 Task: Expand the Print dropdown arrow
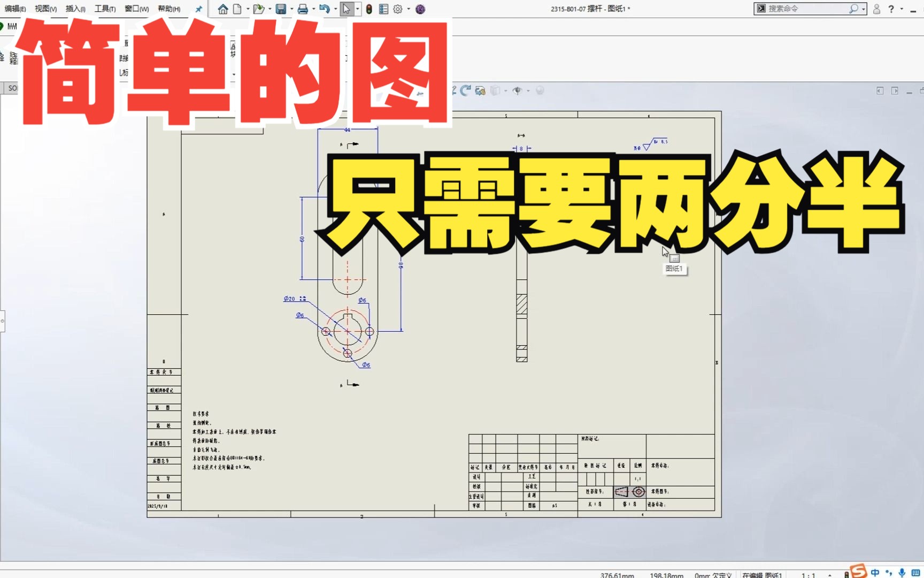(x=313, y=9)
